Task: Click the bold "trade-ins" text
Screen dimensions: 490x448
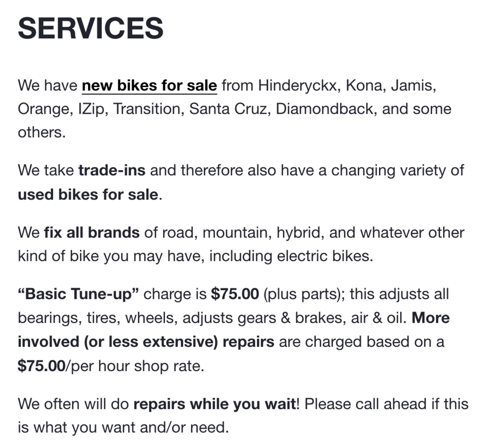Action: click(111, 171)
